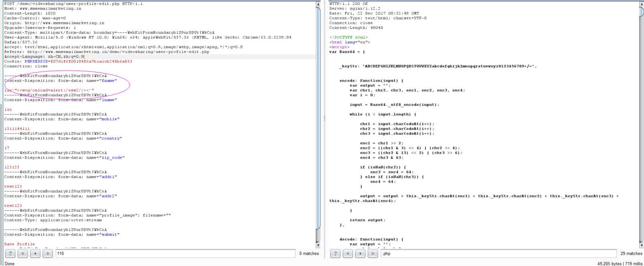
Task: Click the 'Origin:' header line
Action: tap(54, 23)
